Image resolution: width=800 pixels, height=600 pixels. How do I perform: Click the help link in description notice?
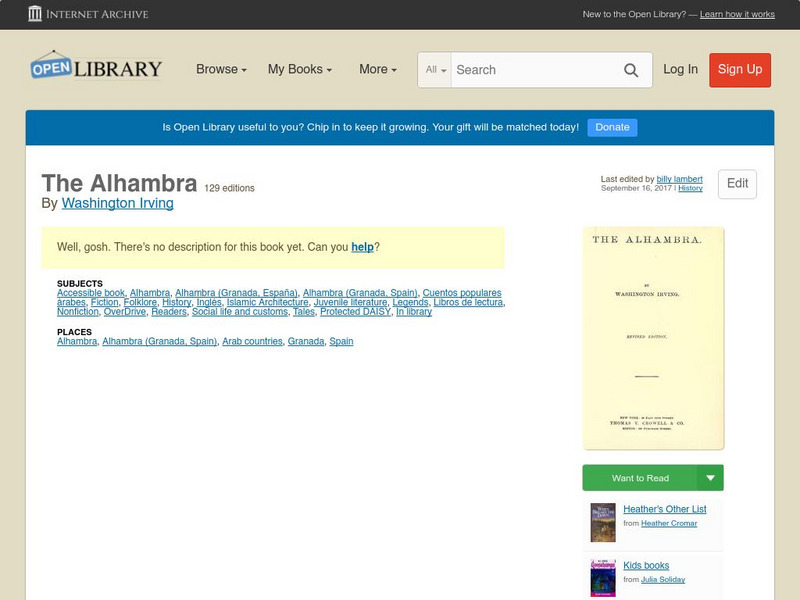[x=362, y=247]
